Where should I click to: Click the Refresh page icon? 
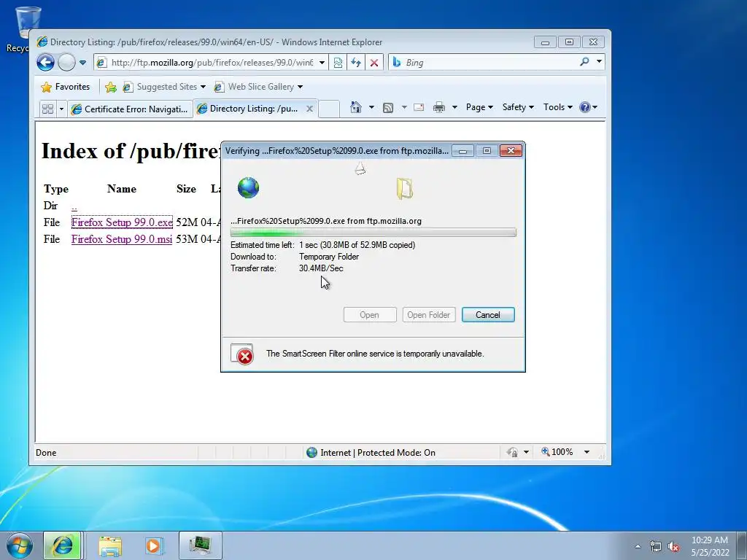(x=356, y=63)
